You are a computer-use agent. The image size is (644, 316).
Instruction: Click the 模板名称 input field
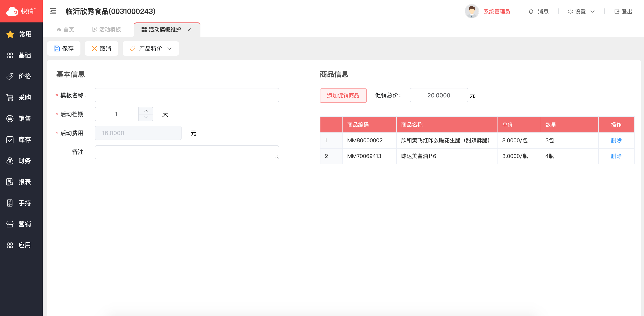[x=187, y=95]
